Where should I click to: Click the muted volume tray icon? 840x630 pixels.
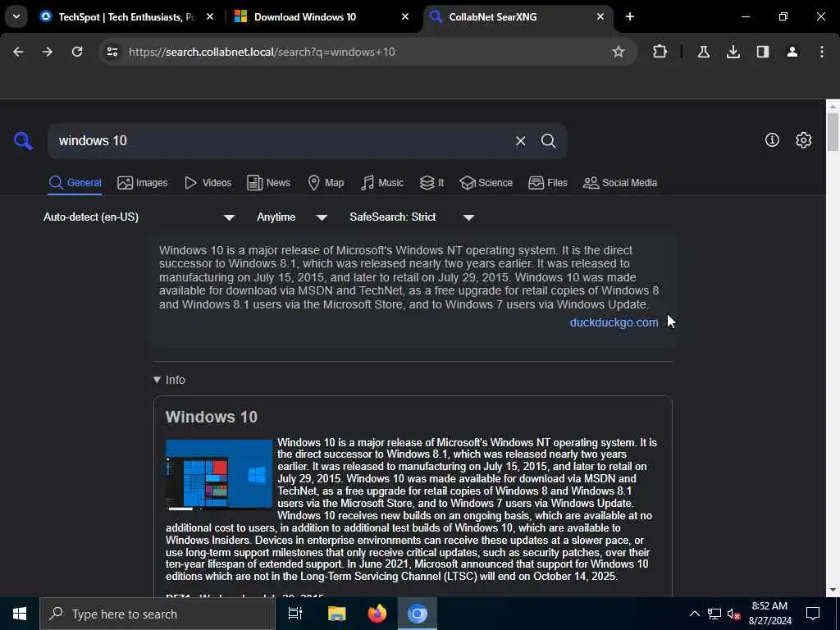734,614
